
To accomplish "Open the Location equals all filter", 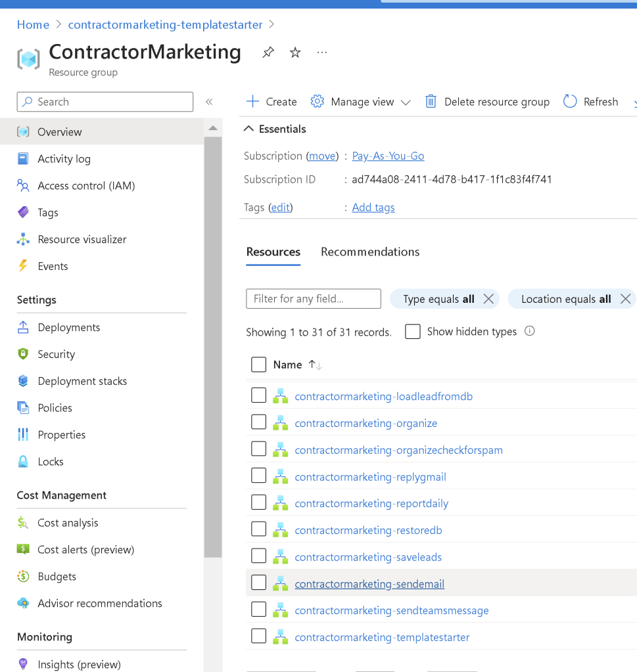I will 566,299.
